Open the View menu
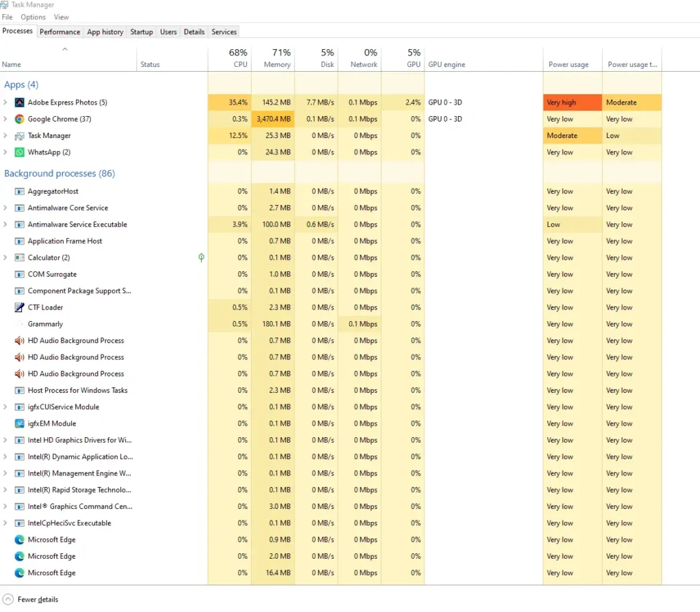 coord(61,17)
